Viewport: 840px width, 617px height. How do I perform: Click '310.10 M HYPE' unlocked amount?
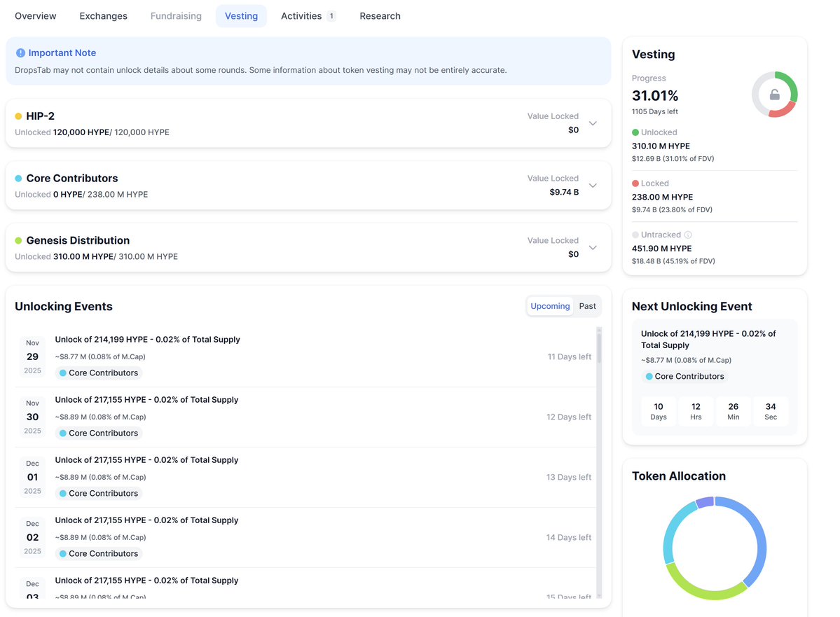(x=661, y=146)
